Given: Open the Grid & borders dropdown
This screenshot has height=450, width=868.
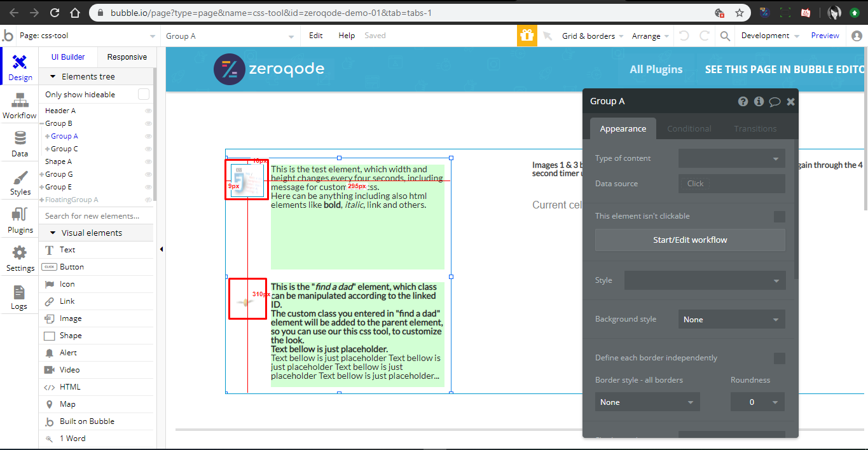Looking at the screenshot, I should (x=593, y=36).
